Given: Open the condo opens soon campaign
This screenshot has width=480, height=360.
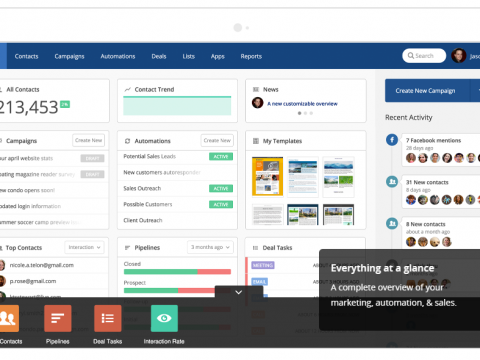Looking at the screenshot, I should [27, 190].
